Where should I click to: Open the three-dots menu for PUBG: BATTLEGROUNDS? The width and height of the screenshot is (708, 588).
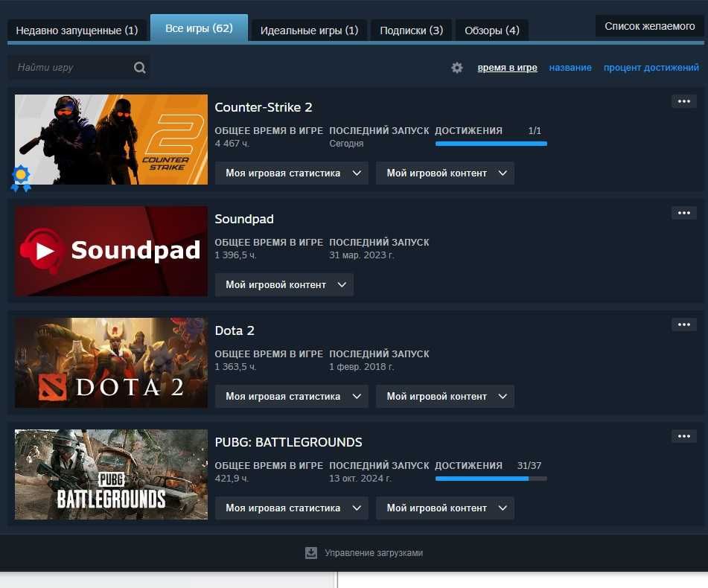[683, 436]
